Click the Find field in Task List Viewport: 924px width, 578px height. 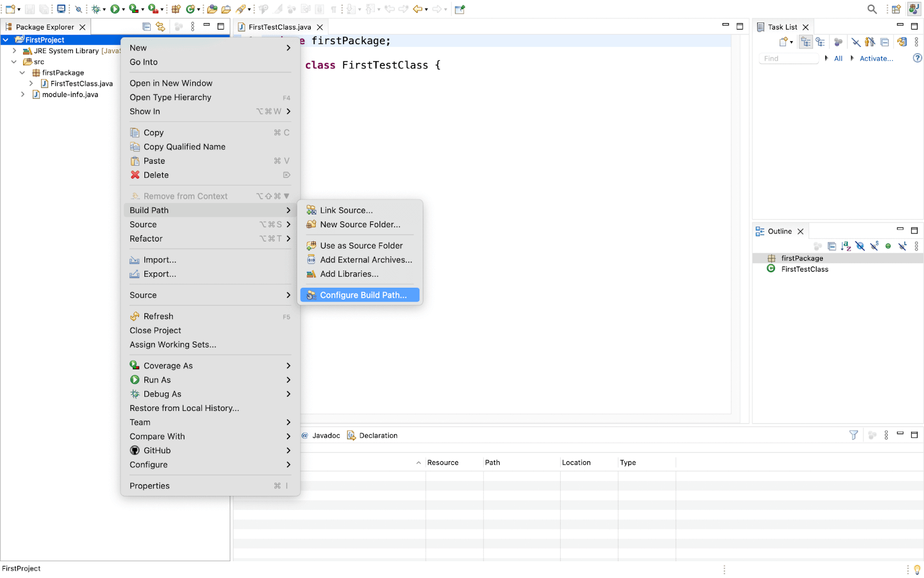(788, 58)
